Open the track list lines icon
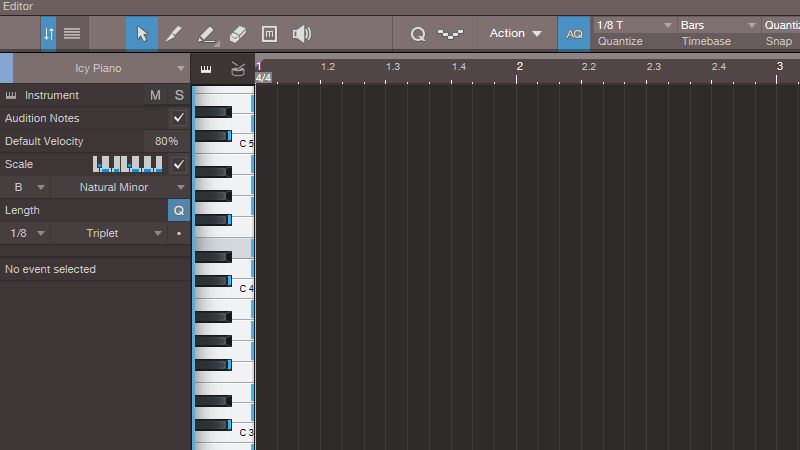The width and height of the screenshot is (800, 450). tap(72, 34)
